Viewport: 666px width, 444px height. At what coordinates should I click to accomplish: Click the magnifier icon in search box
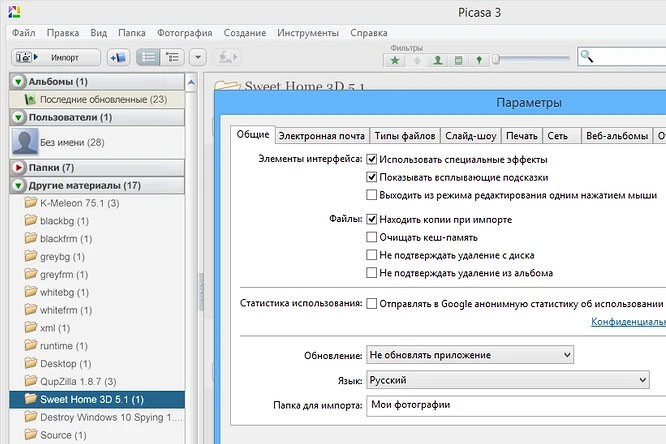(587, 58)
